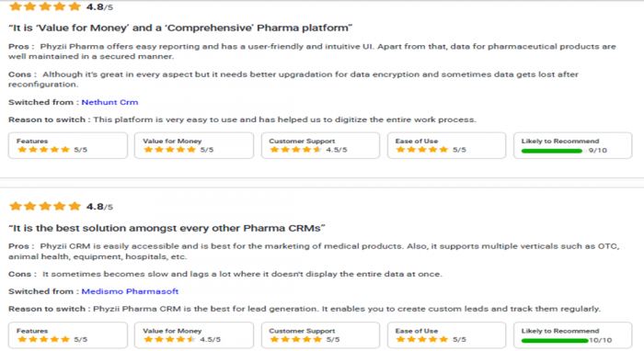Click Customer Support 4.5/5 stars in first review

point(295,150)
